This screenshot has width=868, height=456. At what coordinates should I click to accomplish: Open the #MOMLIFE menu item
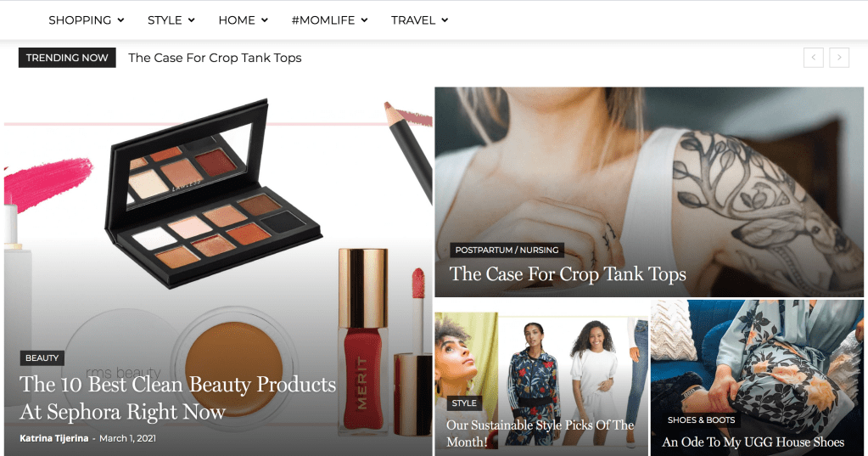point(323,20)
